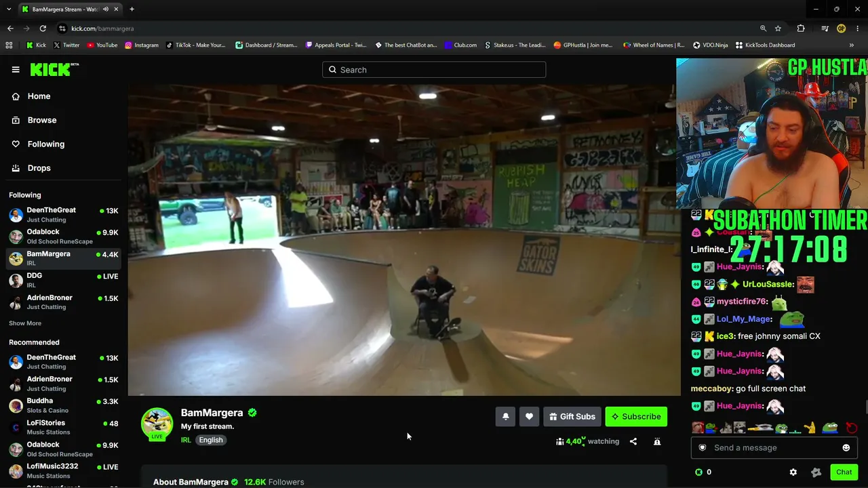This screenshot has height=488, width=868.
Task: Open a new browser tab
Action: 132,9
